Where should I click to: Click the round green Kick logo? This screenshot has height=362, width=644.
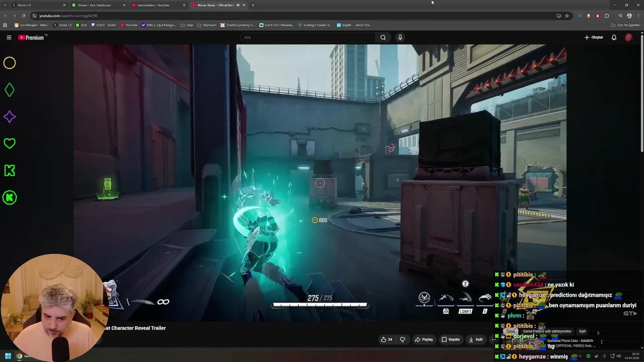coord(10,198)
